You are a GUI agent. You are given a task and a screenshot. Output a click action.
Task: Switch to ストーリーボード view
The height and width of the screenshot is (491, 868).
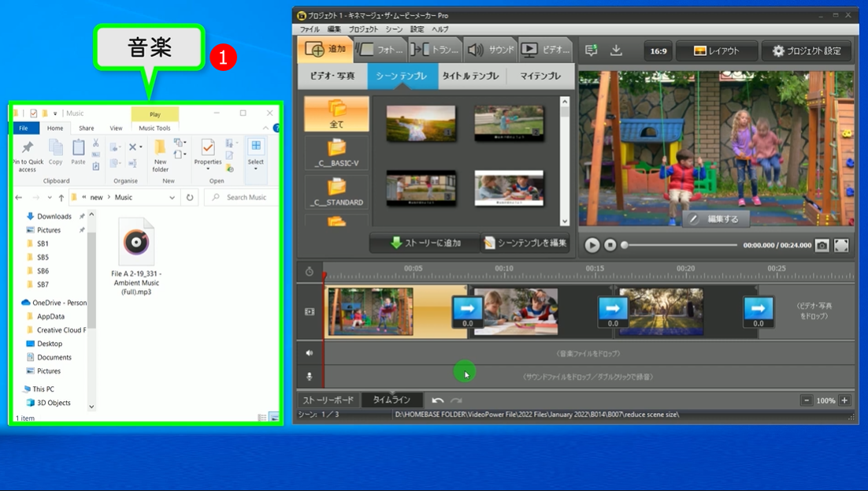[x=328, y=400]
